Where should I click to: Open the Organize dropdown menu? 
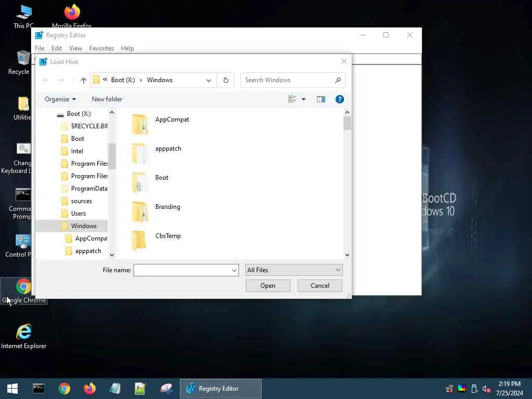tap(60, 99)
